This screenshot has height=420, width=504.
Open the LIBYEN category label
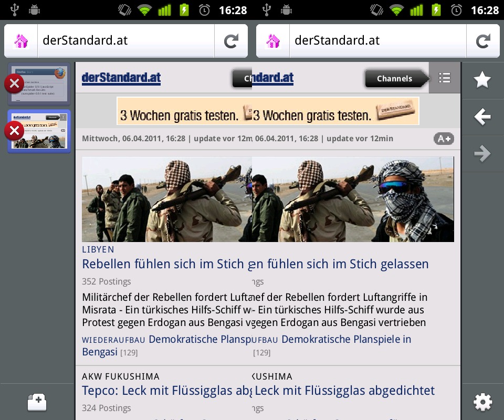coord(98,249)
